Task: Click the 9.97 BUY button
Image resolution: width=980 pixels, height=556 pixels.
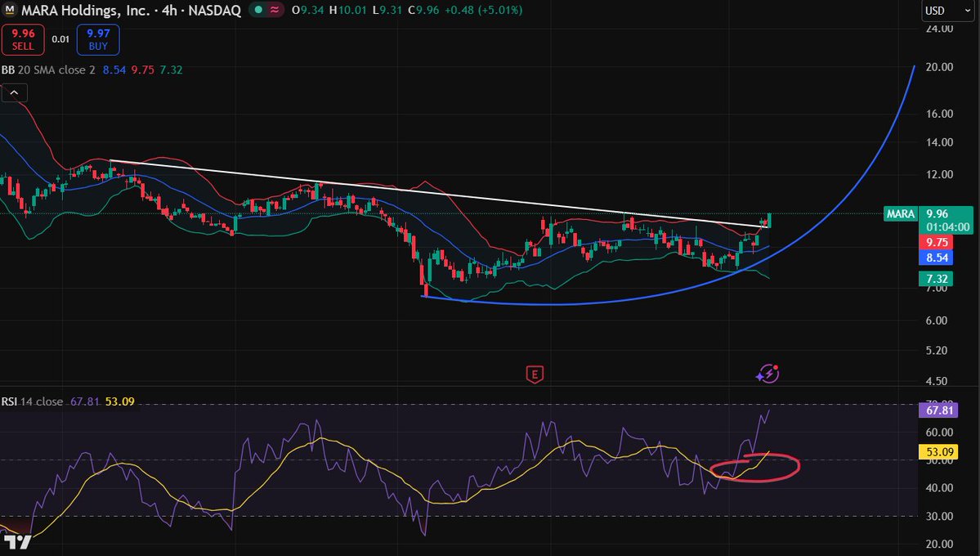Action: [98, 39]
